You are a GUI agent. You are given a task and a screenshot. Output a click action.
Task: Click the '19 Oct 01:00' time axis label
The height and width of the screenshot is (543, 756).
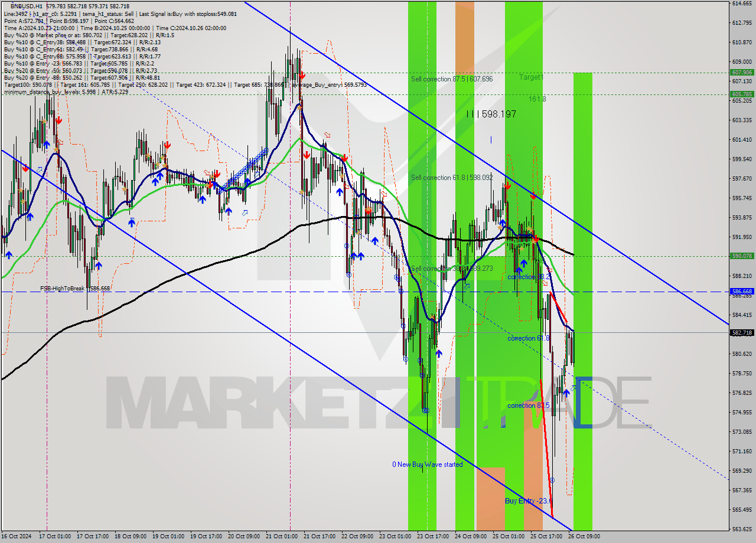[x=168, y=537]
